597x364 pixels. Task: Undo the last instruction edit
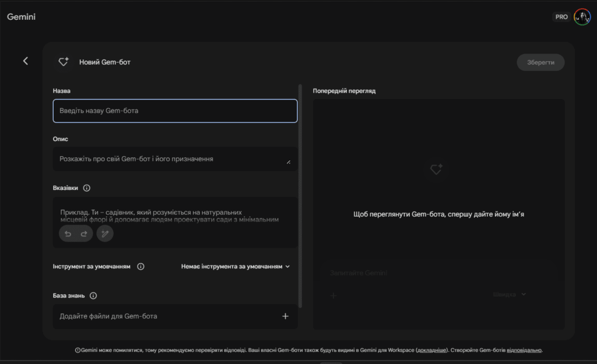pyautogui.click(x=68, y=234)
